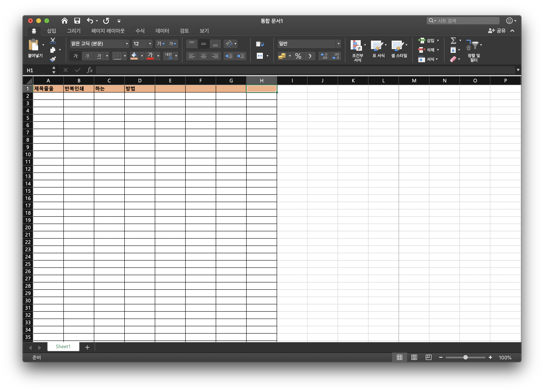Open the number format 일반 dropdown
Image resolution: width=544 pixels, height=392 pixels.
pyautogui.click(x=338, y=44)
